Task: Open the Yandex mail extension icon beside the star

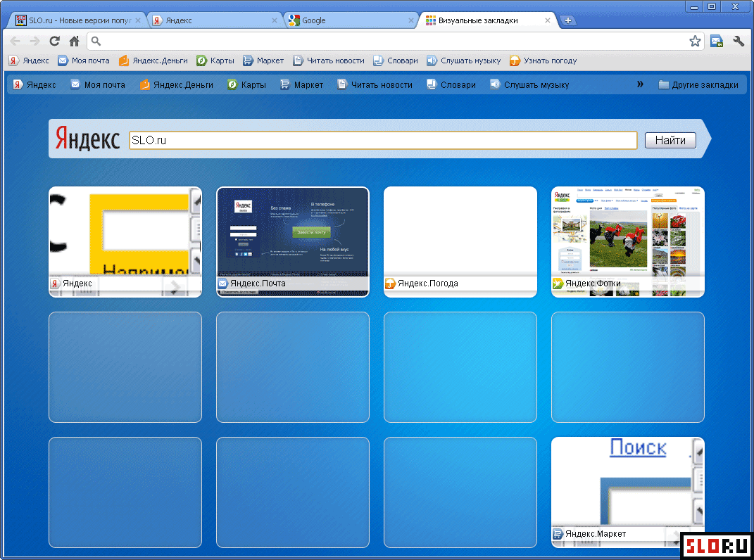Action: click(717, 42)
